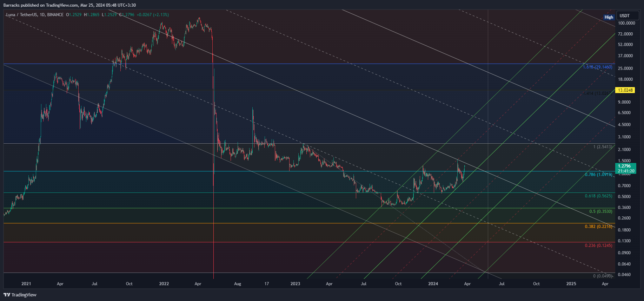
Task: Click the High value H1.2865
Action: click(x=92, y=15)
